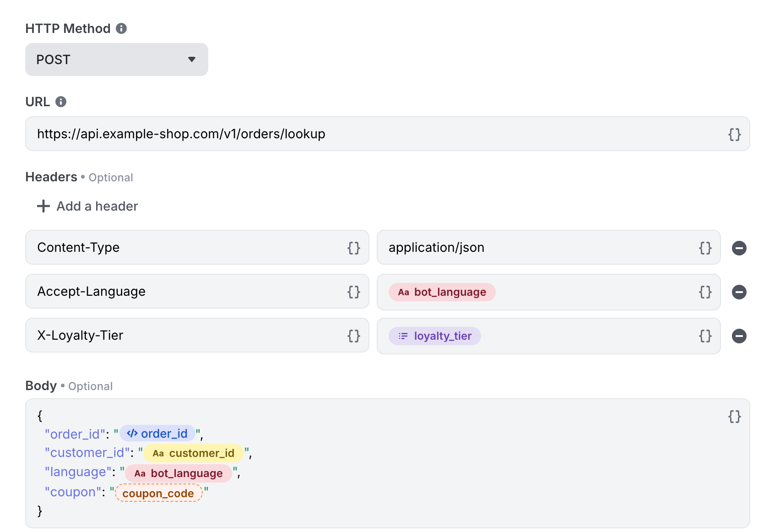Click the HTTP Method info icon
Screen dimensions: 769x532
[121, 28]
